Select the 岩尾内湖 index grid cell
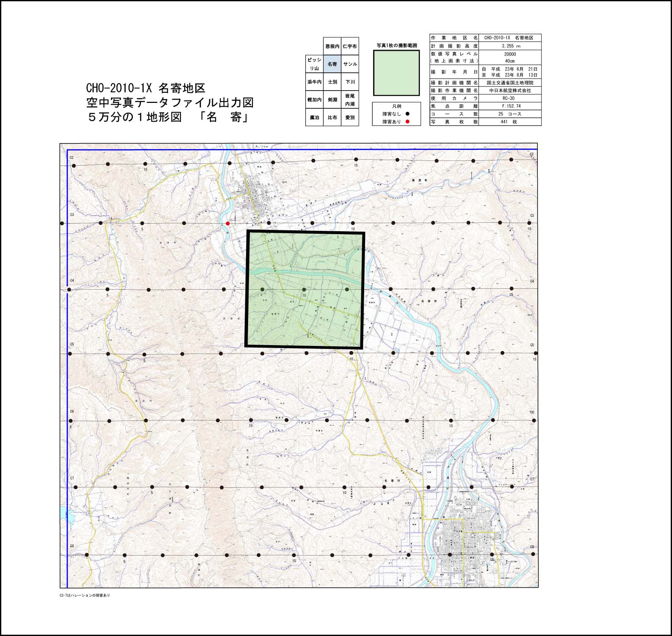 click(350, 100)
